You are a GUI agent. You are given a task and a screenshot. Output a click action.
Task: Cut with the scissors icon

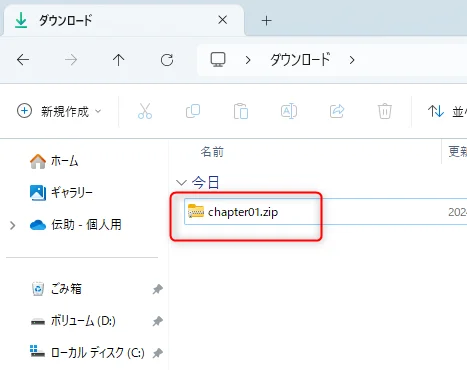click(145, 111)
